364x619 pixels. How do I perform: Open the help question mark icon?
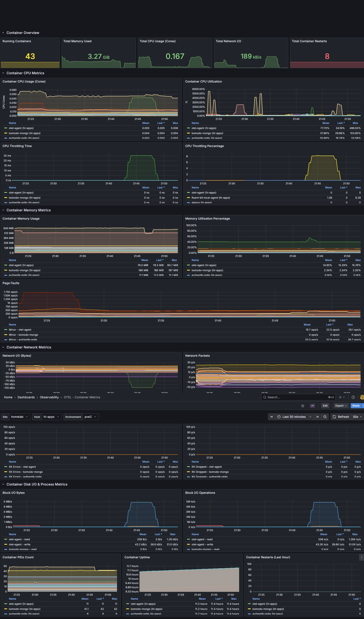[353, 397]
